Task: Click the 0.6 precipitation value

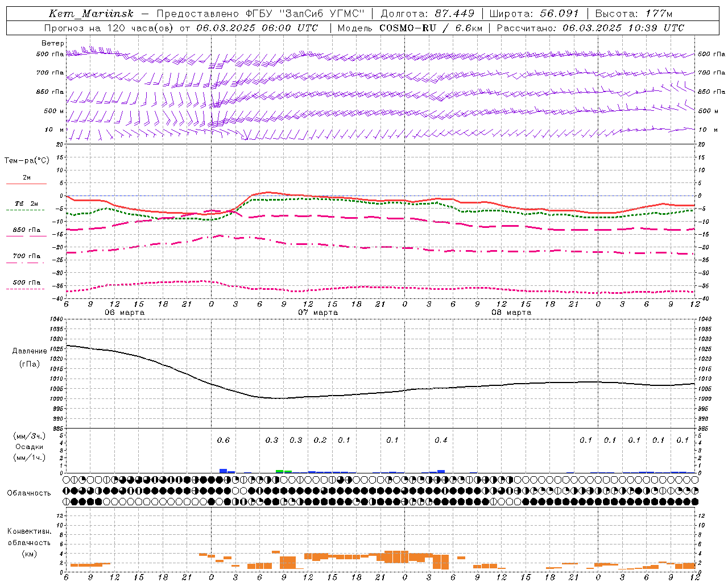Action: tap(224, 440)
